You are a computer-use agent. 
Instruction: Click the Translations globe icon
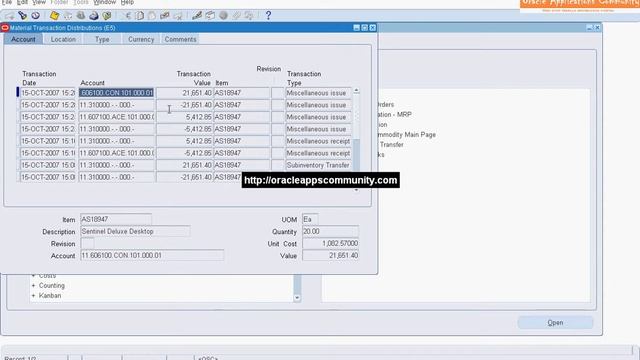pyautogui.click(x=223, y=16)
